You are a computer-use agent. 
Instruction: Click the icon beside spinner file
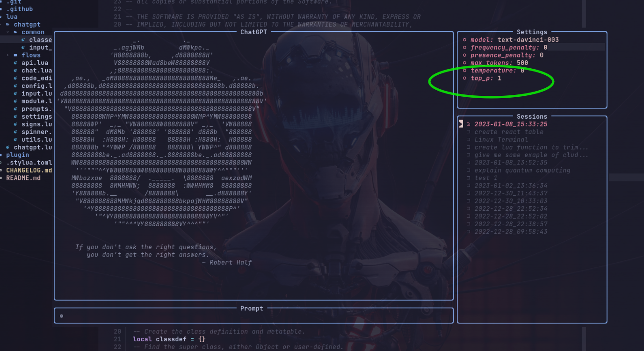pyautogui.click(x=16, y=132)
